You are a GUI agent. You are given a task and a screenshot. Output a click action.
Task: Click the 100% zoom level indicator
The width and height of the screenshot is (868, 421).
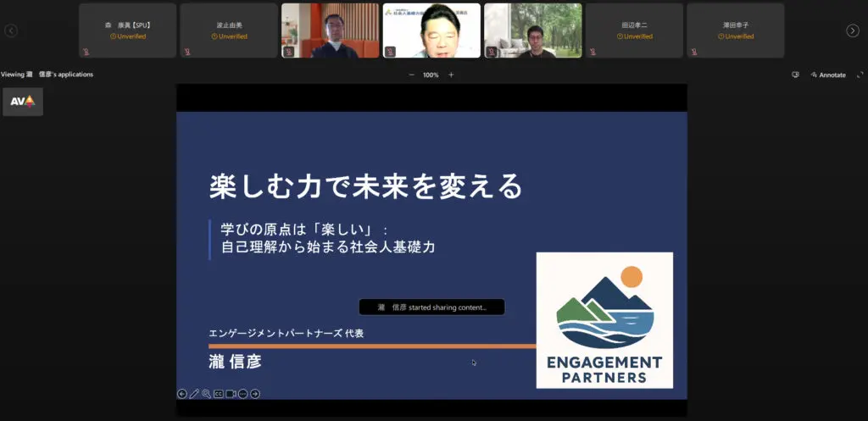click(431, 75)
